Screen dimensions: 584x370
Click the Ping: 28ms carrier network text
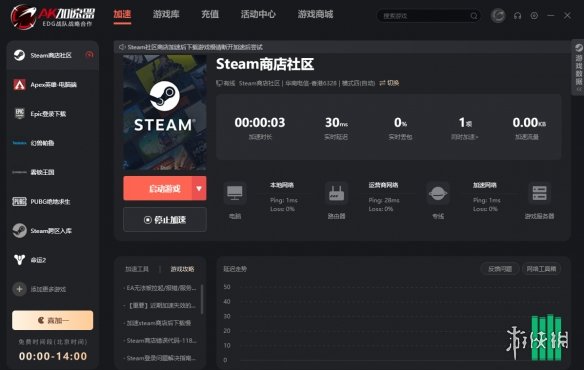(384, 200)
